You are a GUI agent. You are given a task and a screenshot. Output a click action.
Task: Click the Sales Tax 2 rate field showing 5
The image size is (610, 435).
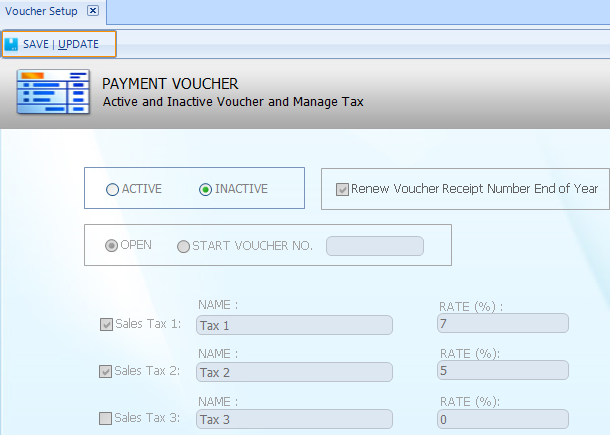tap(503, 370)
